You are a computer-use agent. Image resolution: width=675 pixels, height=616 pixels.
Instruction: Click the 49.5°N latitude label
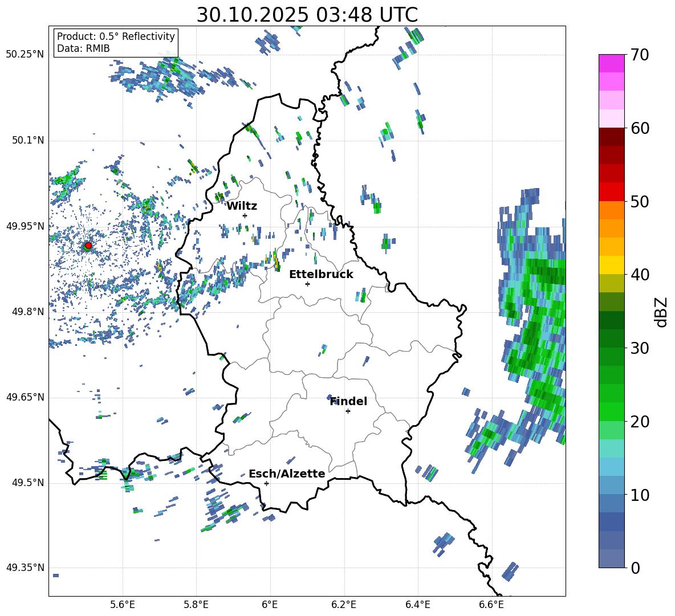(28, 483)
